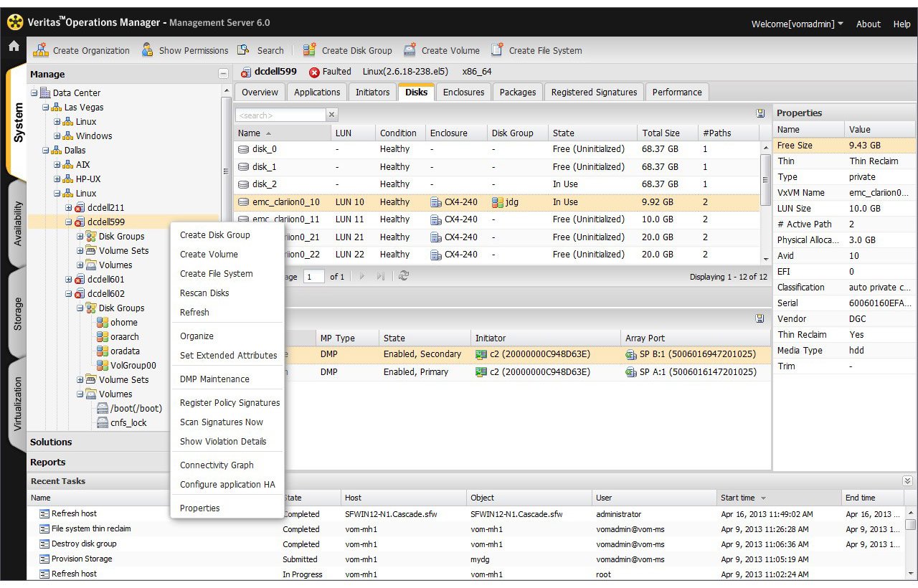The width and height of the screenshot is (918, 588).
Task: Open the Solutions section in sidebar
Action: pyautogui.click(x=99, y=442)
